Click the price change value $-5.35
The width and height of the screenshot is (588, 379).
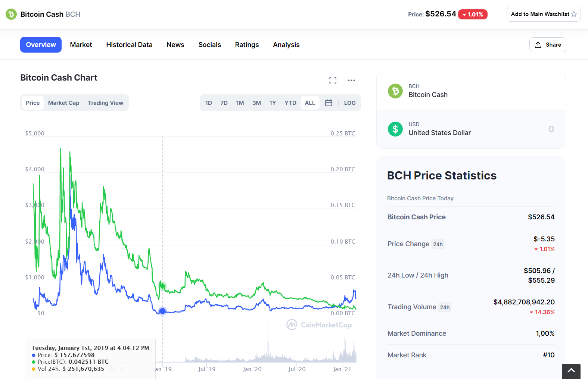point(544,239)
